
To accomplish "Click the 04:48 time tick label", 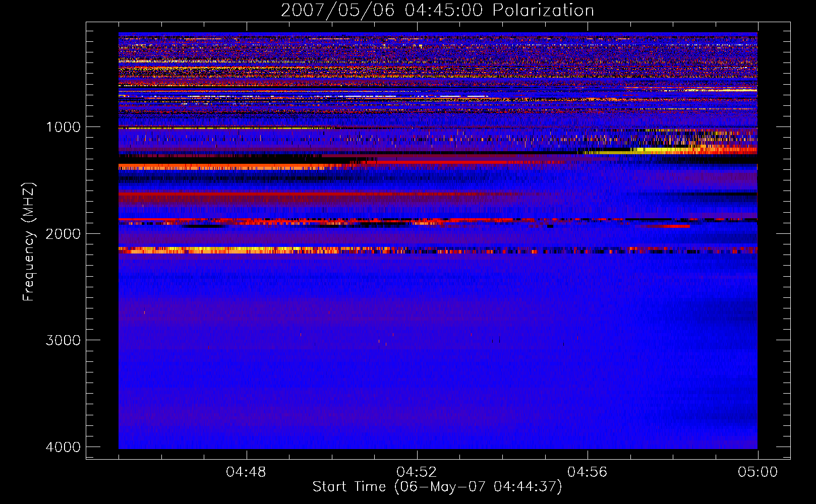I will [246, 472].
